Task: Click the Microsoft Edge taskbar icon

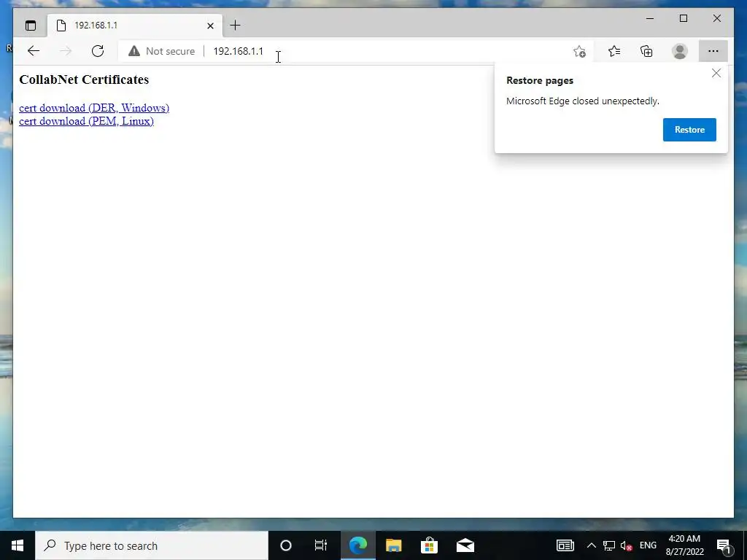Action: 357,545
